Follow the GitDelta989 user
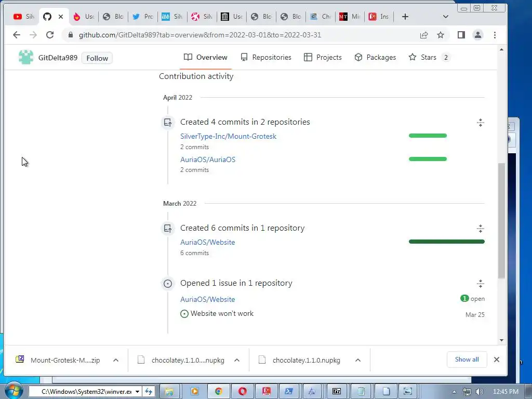The height and width of the screenshot is (399, 532). [97, 58]
